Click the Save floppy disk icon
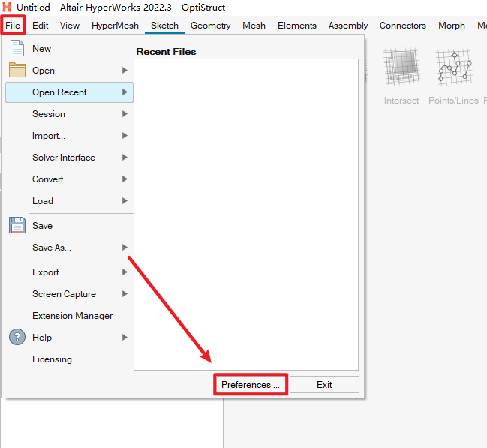The height and width of the screenshot is (448, 487). (x=17, y=225)
